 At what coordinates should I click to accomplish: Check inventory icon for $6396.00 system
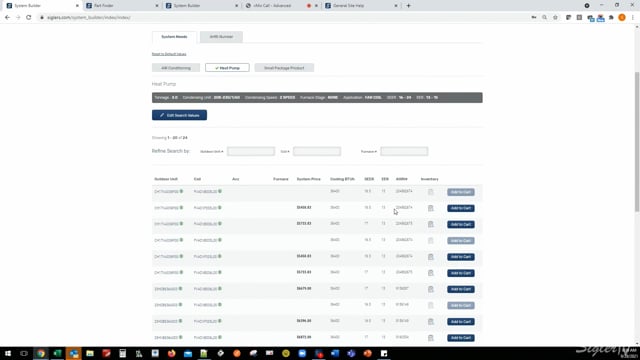[x=431, y=322]
